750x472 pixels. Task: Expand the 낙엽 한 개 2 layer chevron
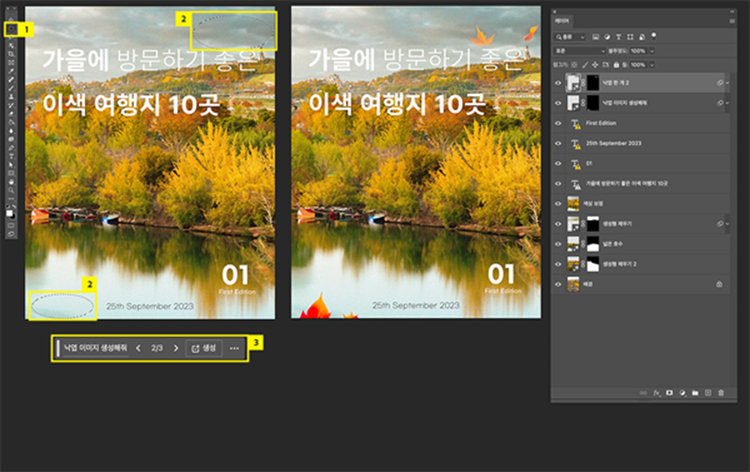click(x=727, y=83)
